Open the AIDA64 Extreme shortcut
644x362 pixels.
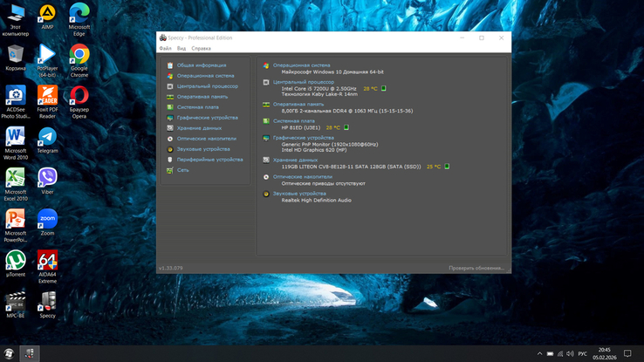(47, 267)
